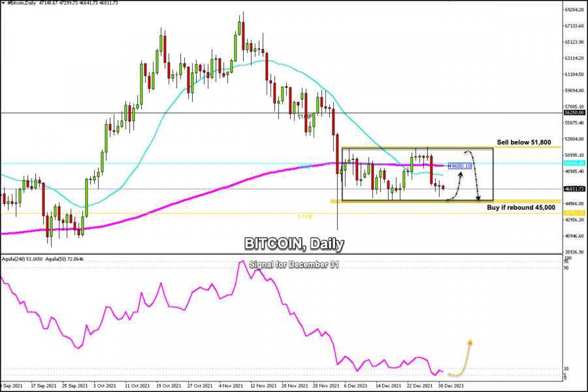This screenshot has width=588, height=392.
Task: Click the 59094.80 price axis label
Action: tap(574, 90)
